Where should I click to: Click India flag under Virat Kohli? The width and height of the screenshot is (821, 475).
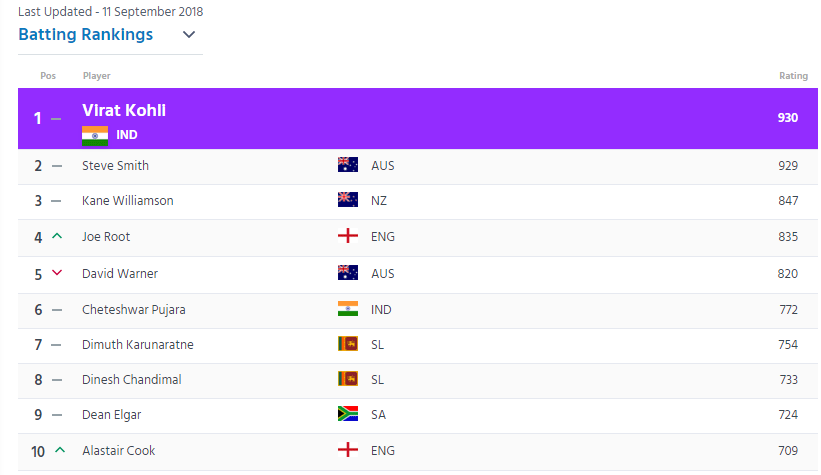(95, 136)
